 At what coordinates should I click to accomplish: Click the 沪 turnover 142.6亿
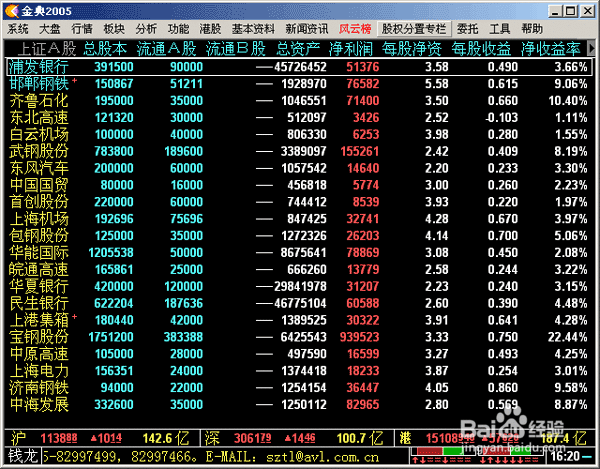166,438
